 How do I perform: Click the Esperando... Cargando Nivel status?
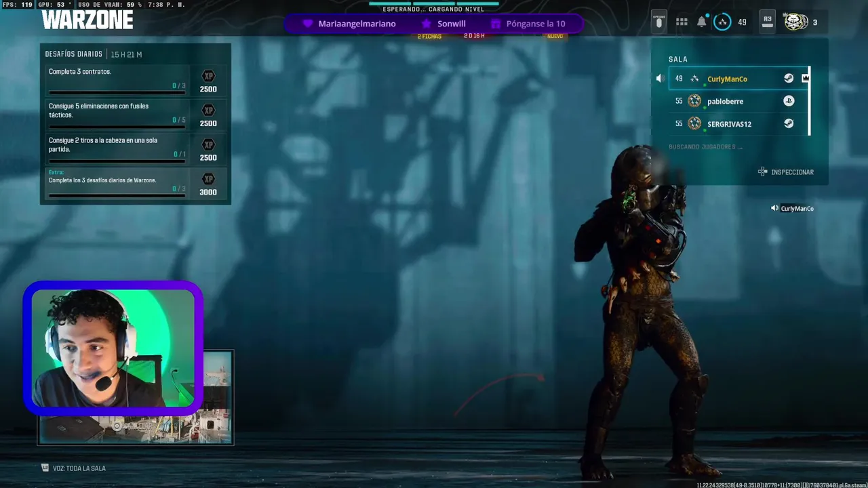click(433, 9)
